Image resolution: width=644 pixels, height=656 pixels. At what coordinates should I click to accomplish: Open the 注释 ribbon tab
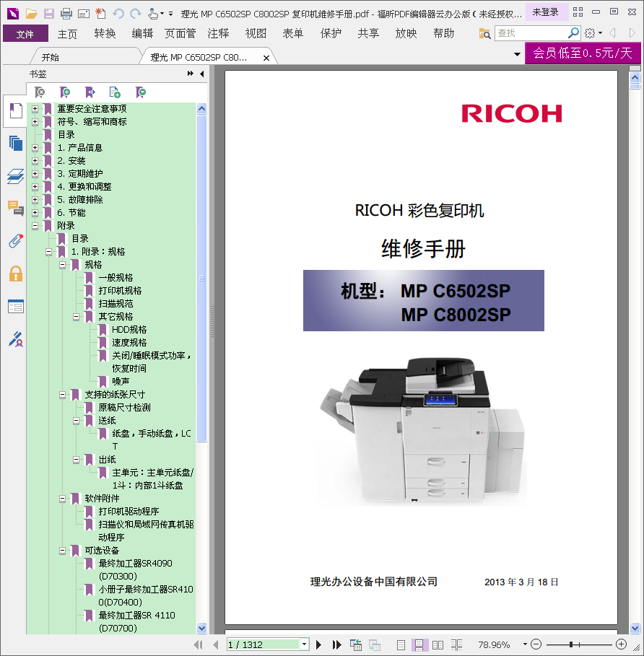click(219, 33)
